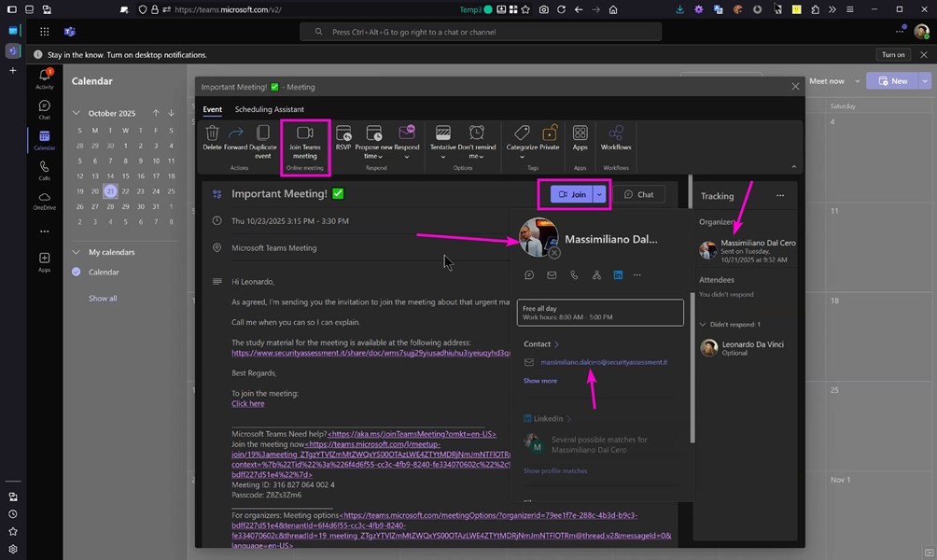This screenshot has height=560, width=937.
Task: Open the Join button dropdown arrow
Action: point(600,194)
